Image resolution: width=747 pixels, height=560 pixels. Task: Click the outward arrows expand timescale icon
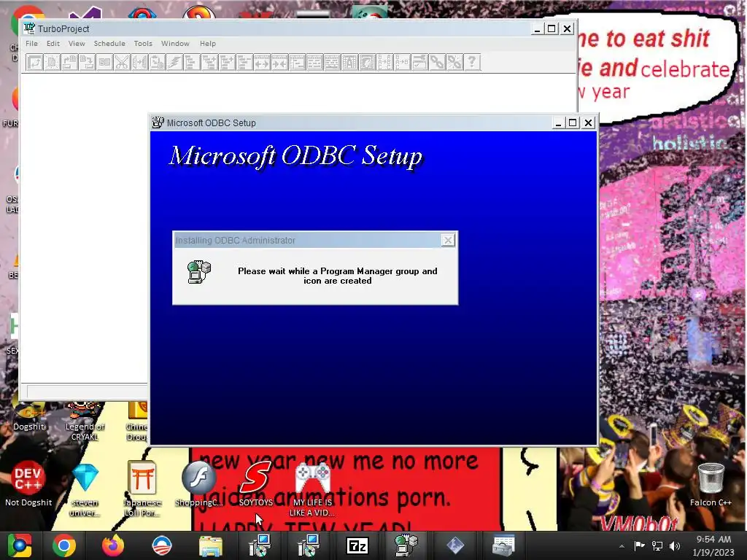click(x=262, y=63)
